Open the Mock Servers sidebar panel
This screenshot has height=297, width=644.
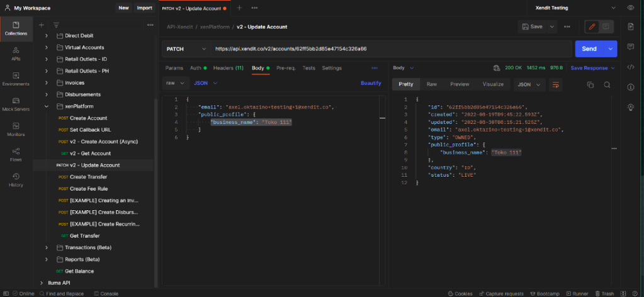pyautogui.click(x=16, y=104)
